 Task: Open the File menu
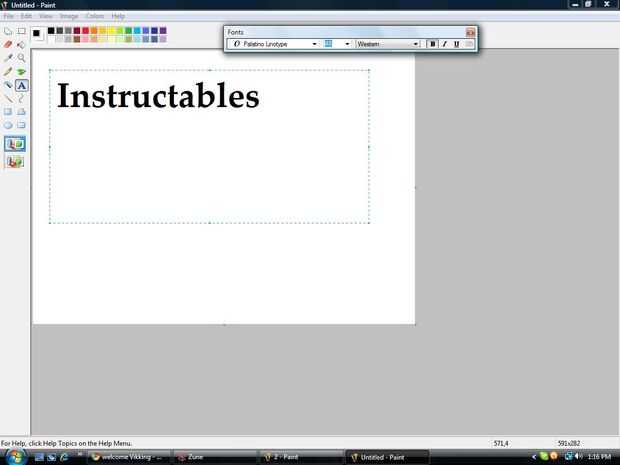8,16
